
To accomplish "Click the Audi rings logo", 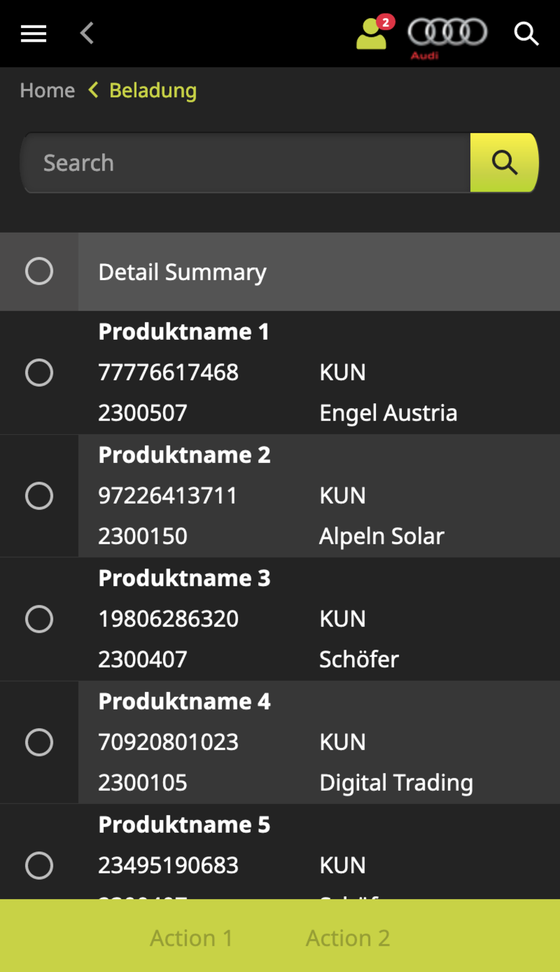I will point(447,35).
